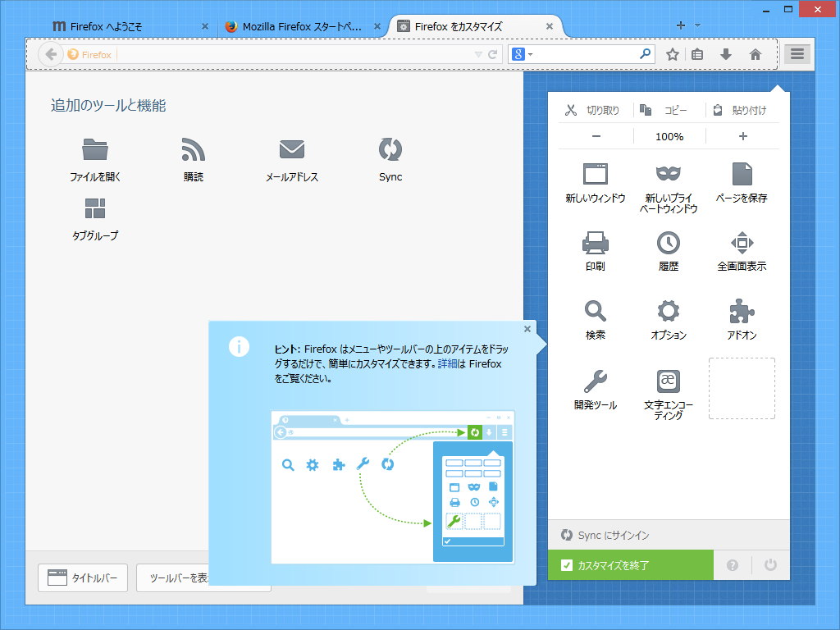Click the hint tutorial illustration
Screen dimensions: 840x630
pyautogui.click(x=393, y=487)
